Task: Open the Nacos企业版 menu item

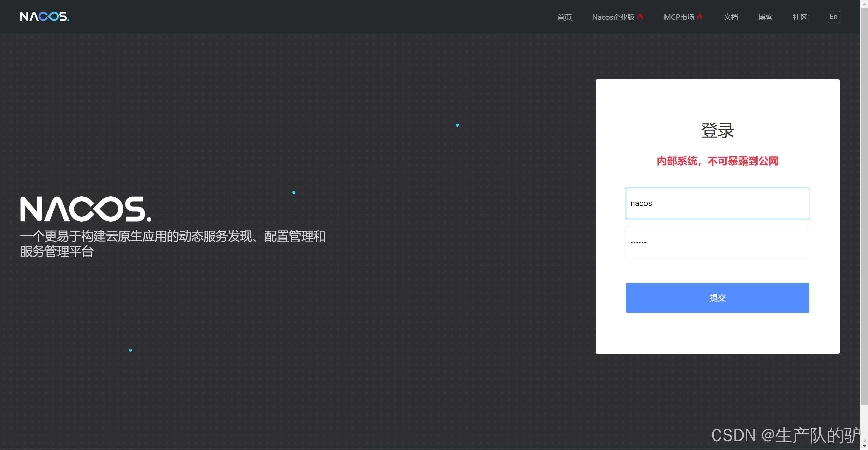Action: (x=613, y=17)
